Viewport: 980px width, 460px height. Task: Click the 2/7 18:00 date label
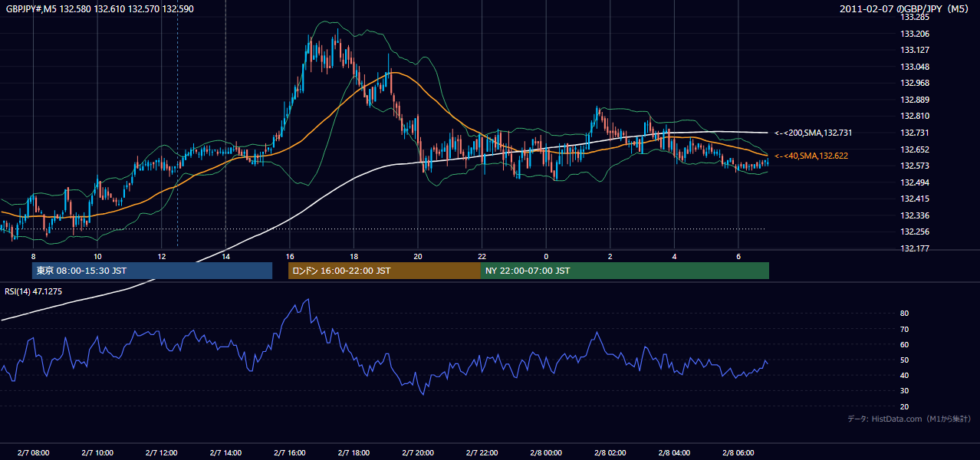pyautogui.click(x=354, y=452)
